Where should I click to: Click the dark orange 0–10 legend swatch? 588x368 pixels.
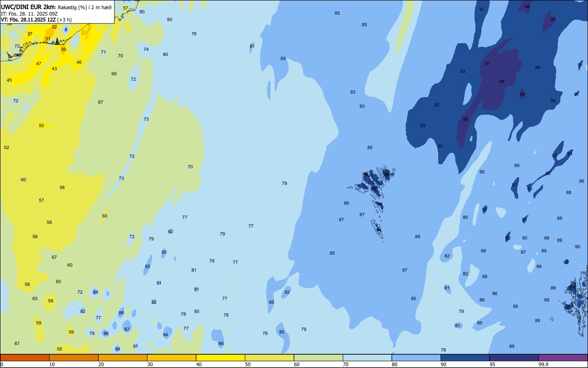click(25, 357)
